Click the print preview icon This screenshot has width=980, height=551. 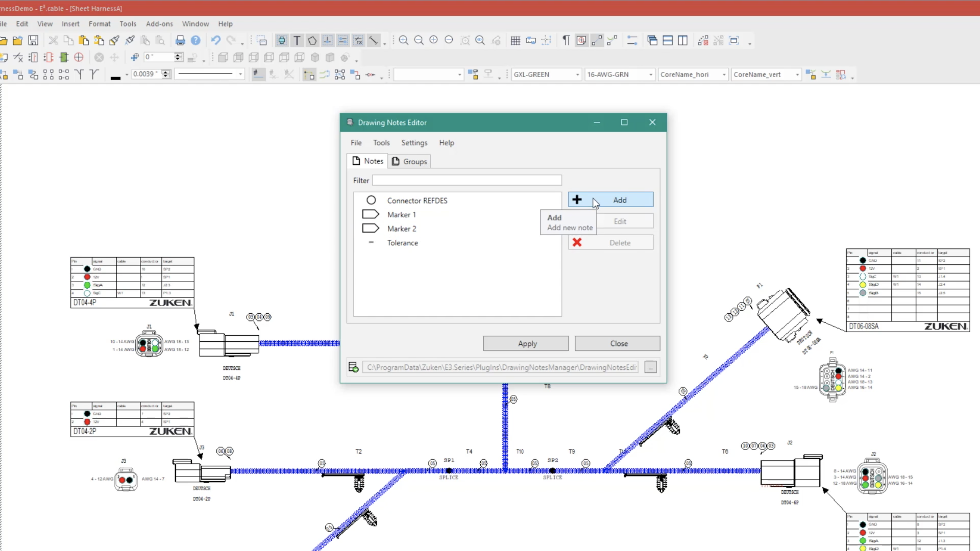tap(160, 41)
